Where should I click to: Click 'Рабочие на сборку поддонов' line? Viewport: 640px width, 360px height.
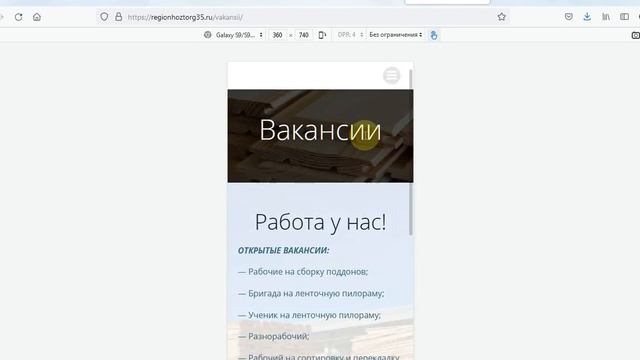coord(303,272)
